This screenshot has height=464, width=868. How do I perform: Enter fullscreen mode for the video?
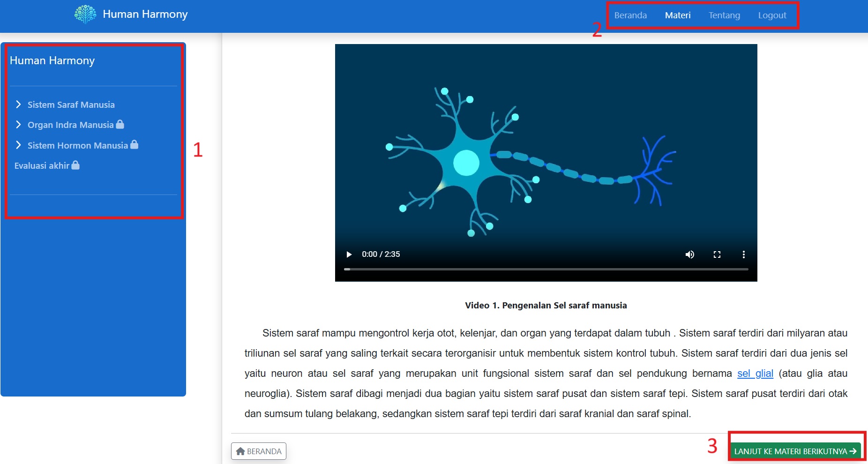[x=717, y=254]
